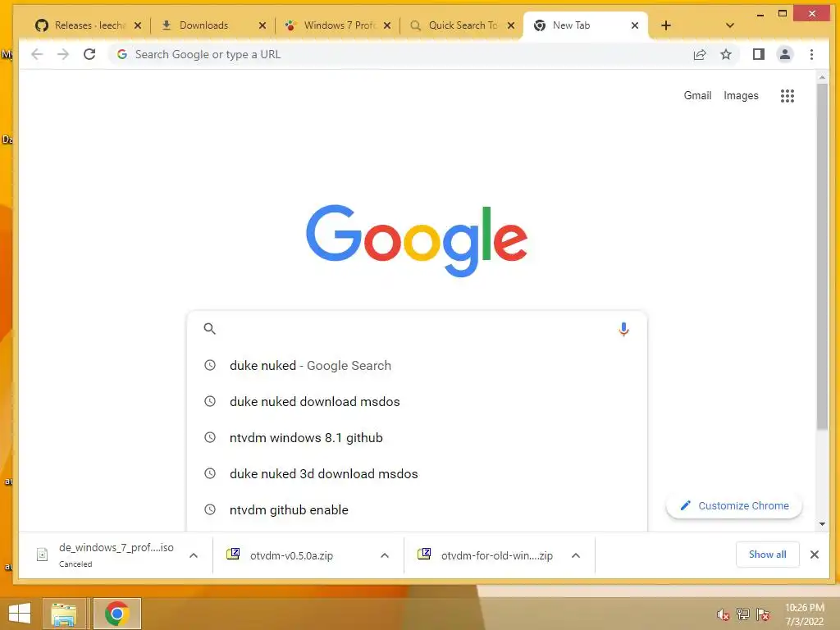Click the magnifier icon in the search box
This screenshot has width=840, height=630.
click(x=209, y=329)
